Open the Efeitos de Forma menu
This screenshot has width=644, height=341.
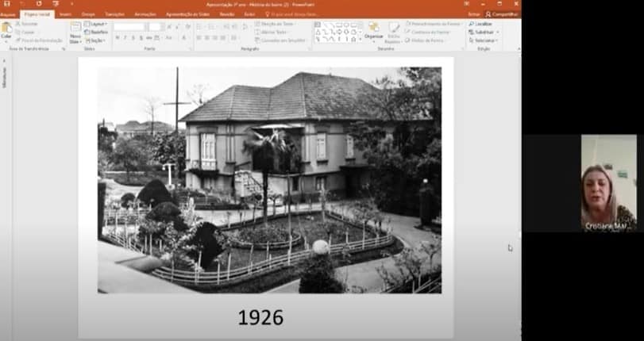(x=426, y=40)
